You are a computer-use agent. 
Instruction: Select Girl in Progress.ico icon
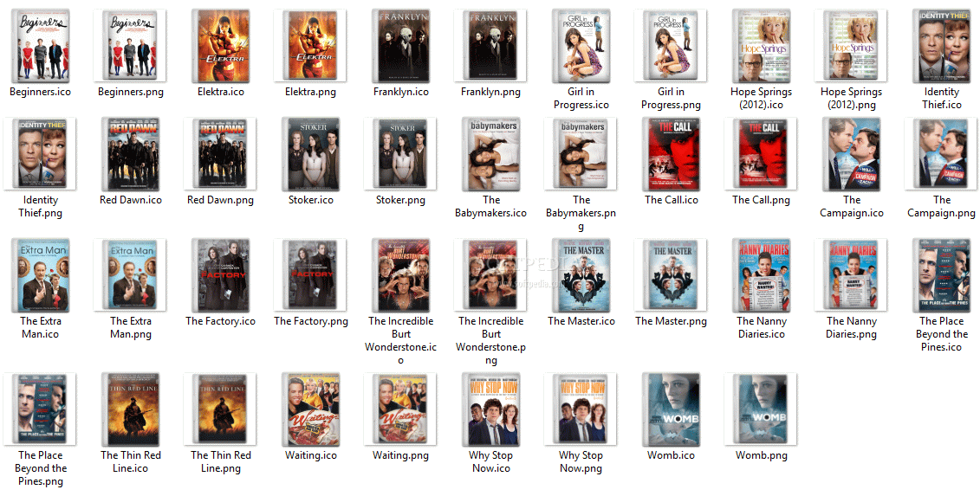pyautogui.click(x=581, y=46)
